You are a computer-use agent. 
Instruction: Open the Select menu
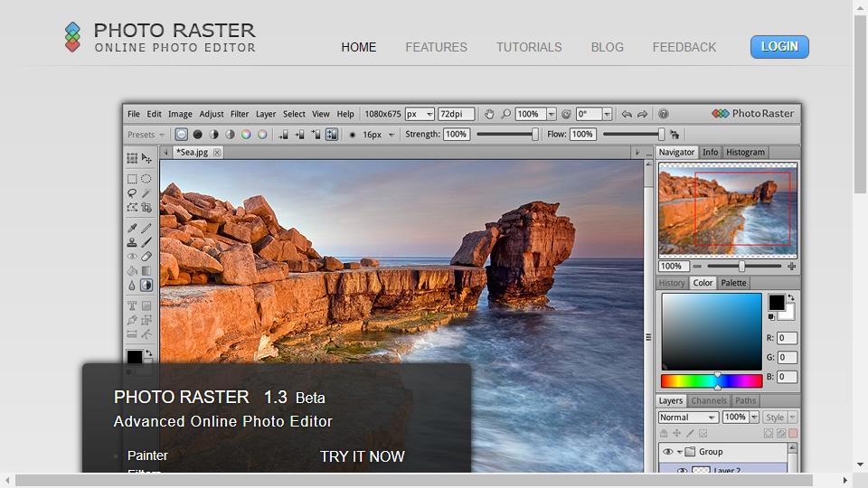point(294,114)
